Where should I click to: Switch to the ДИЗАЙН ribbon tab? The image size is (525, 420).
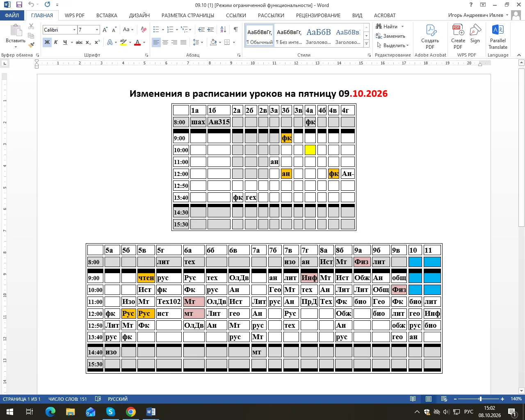pos(139,15)
